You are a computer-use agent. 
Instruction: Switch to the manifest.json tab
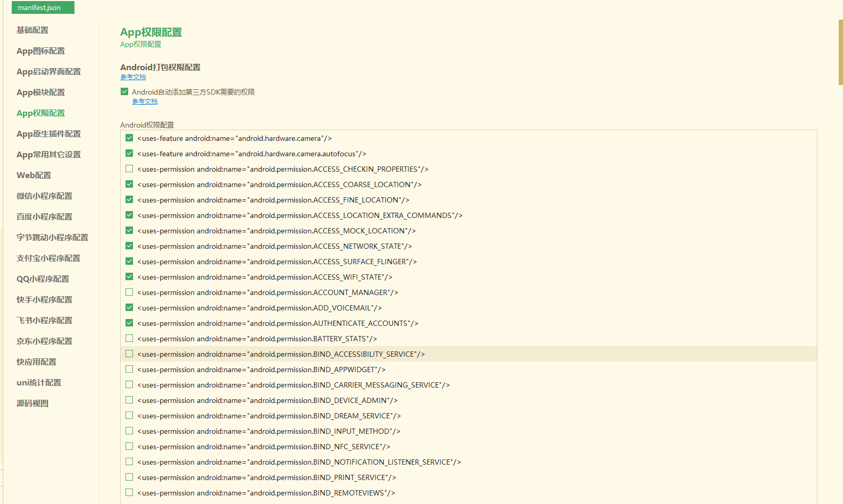(43, 7)
